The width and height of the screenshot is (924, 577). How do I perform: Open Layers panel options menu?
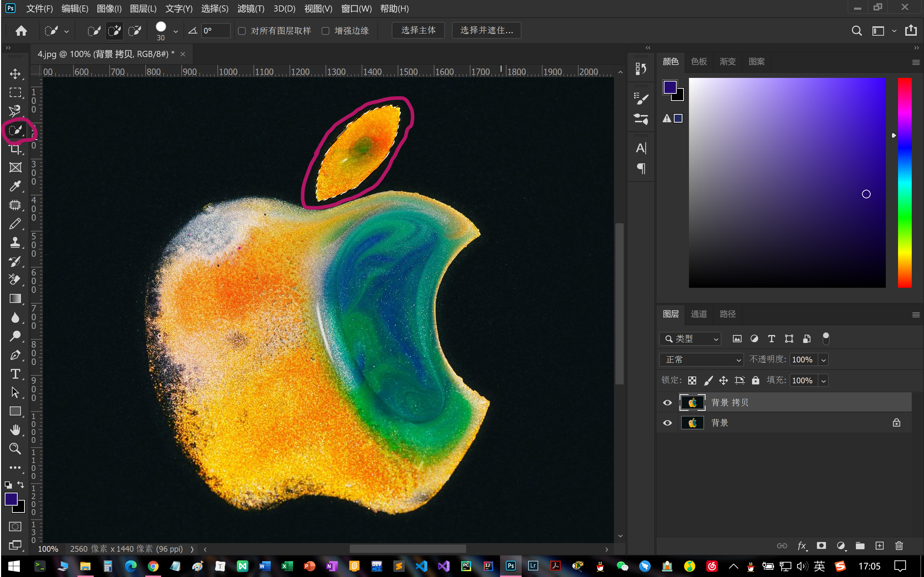click(915, 315)
